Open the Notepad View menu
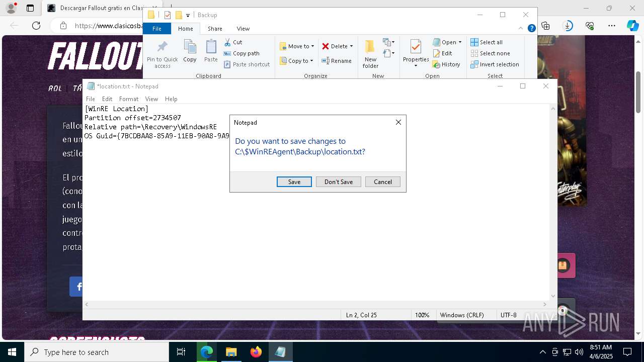 pos(151,99)
